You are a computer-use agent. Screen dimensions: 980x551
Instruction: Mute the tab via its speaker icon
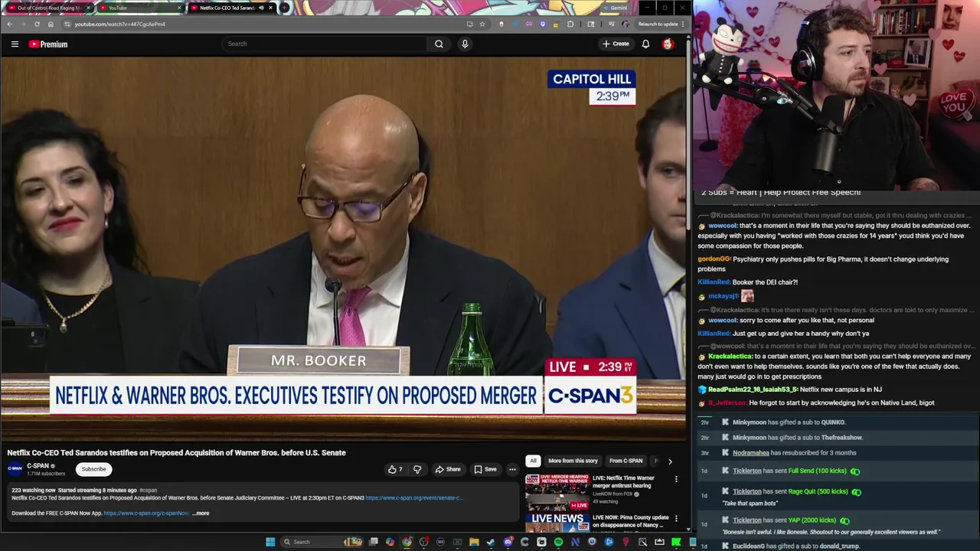coord(261,8)
